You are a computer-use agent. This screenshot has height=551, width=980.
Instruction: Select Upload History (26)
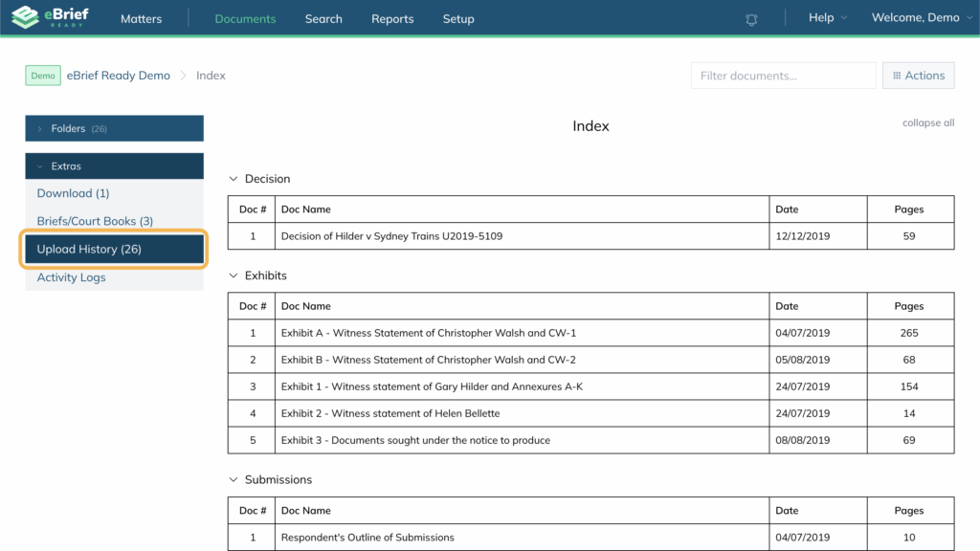click(115, 249)
